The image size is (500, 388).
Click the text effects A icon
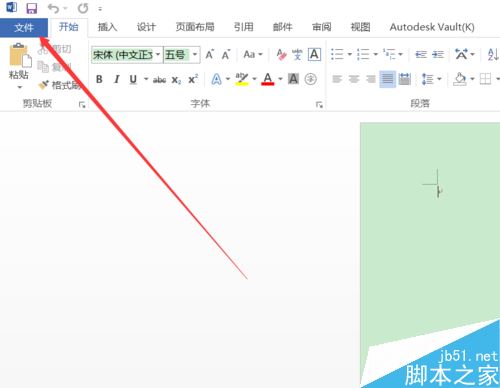coord(216,79)
